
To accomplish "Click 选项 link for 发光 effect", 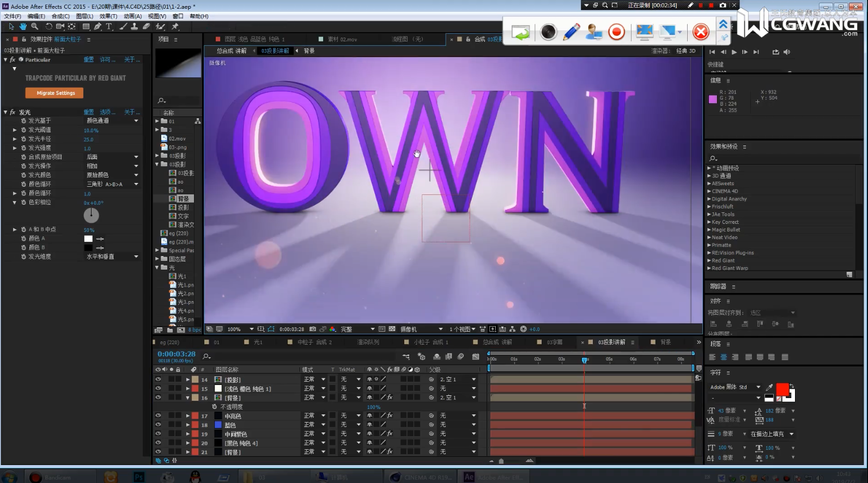I will [107, 112].
